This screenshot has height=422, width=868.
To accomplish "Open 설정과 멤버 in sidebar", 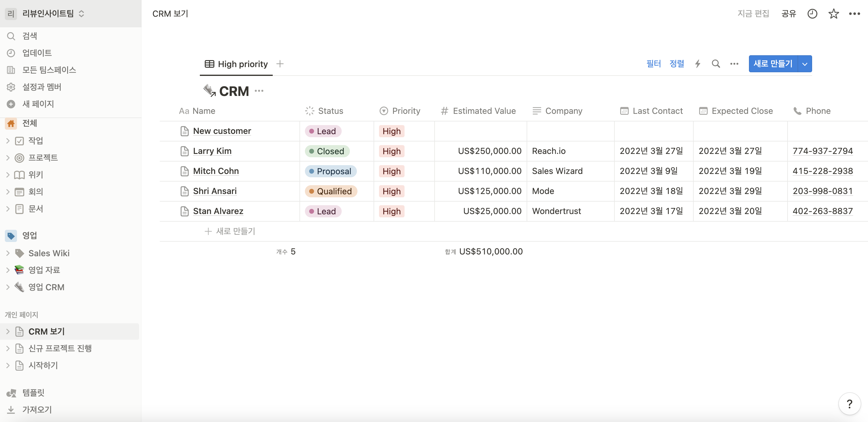I will point(41,87).
